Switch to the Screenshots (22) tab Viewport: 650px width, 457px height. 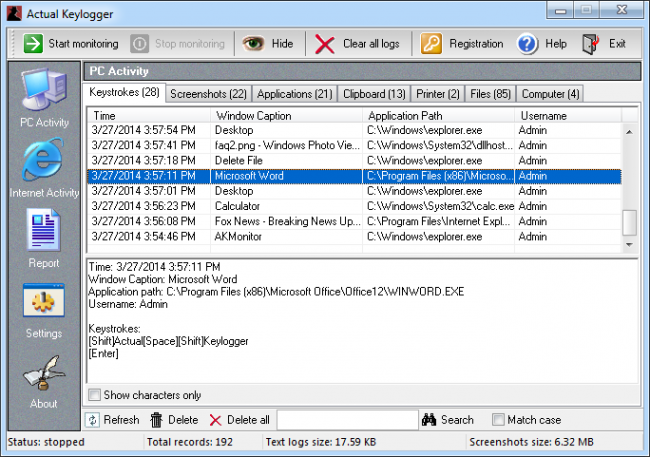[209, 94]
